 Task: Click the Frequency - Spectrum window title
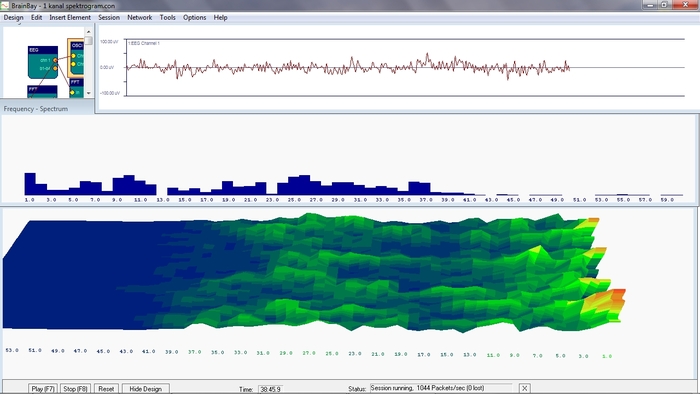(36, 109)
